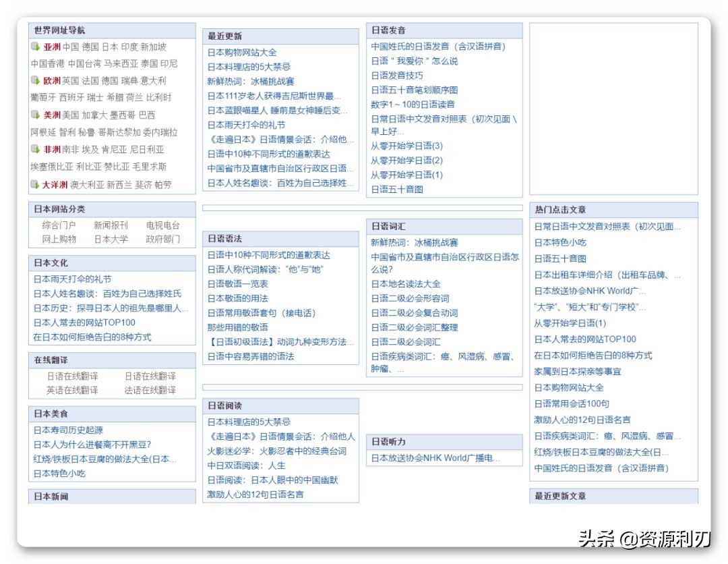Click the green icon beside 大洋洲
This screenshot has width=728, height=564.
pos(34,184)
